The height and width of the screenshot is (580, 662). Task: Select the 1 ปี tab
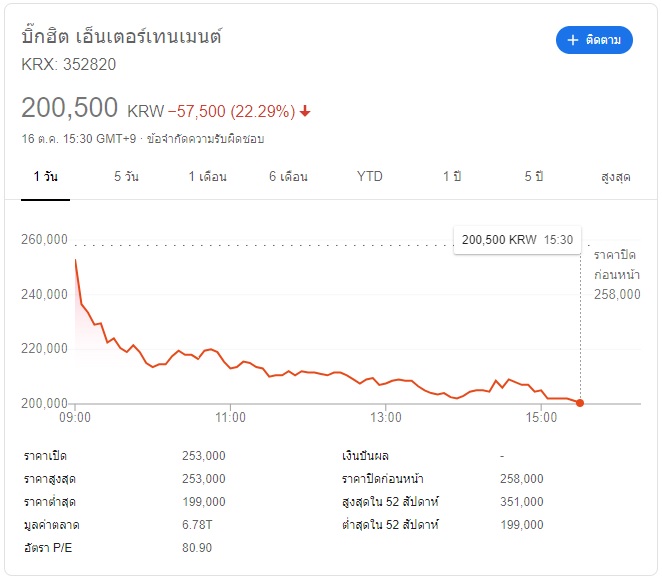[452, 176]
